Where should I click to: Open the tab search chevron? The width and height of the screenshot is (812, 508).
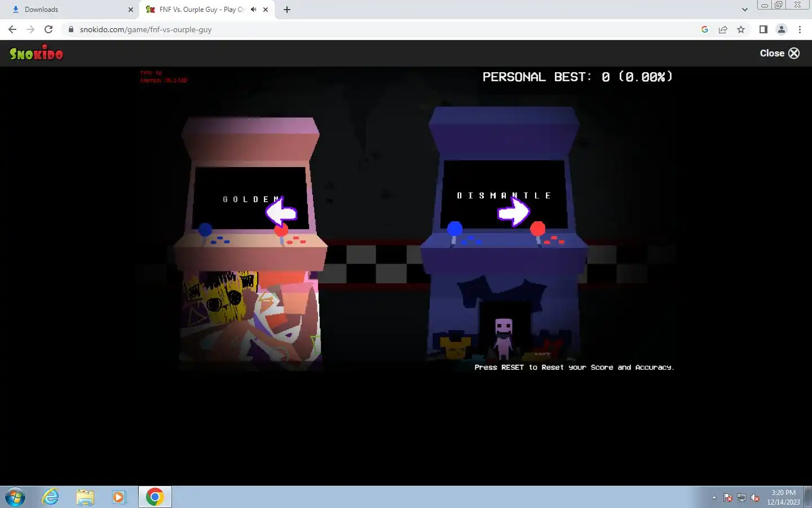(x=744, y=10)
